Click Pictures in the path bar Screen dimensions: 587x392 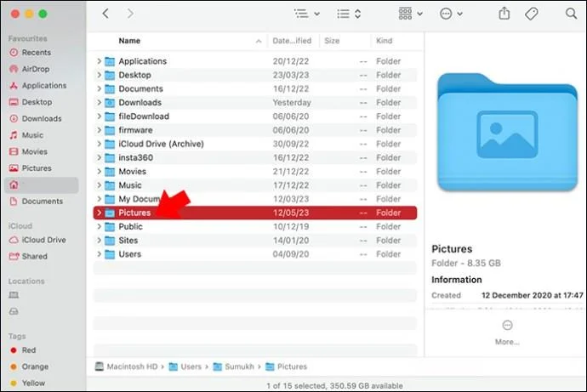287,366
